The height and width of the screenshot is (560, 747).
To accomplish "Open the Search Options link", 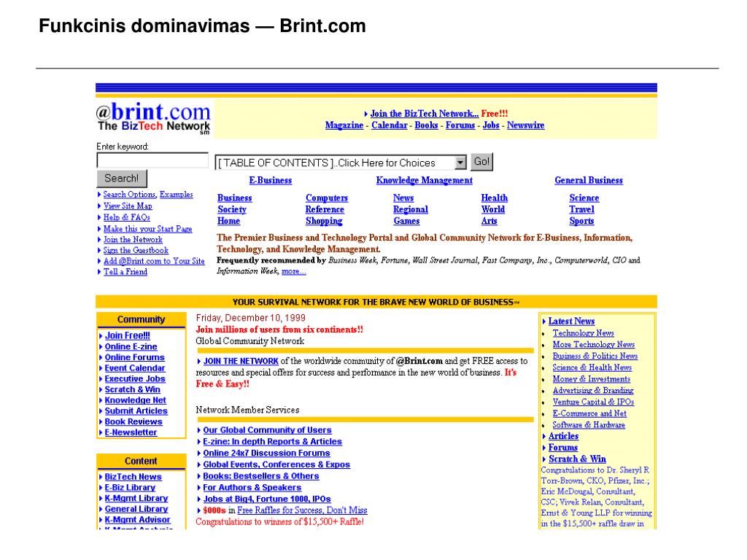I will click(129, 195).
